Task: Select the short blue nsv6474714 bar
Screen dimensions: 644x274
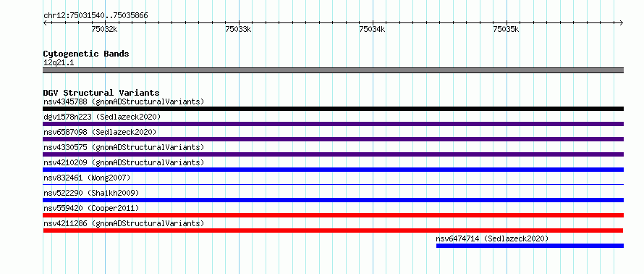Action: point(530,246)
